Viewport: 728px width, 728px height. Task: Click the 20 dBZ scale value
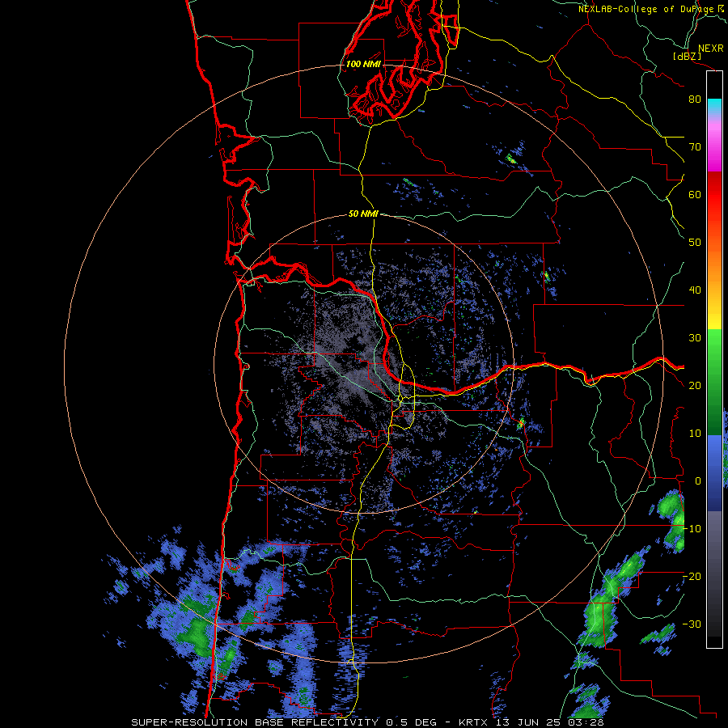tap(695, 386)
